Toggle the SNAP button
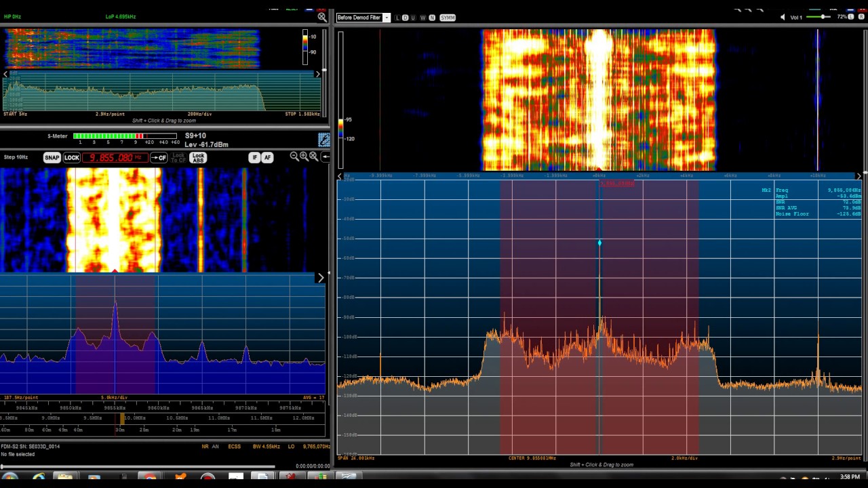The image size is (868, 488). point(52,157)
